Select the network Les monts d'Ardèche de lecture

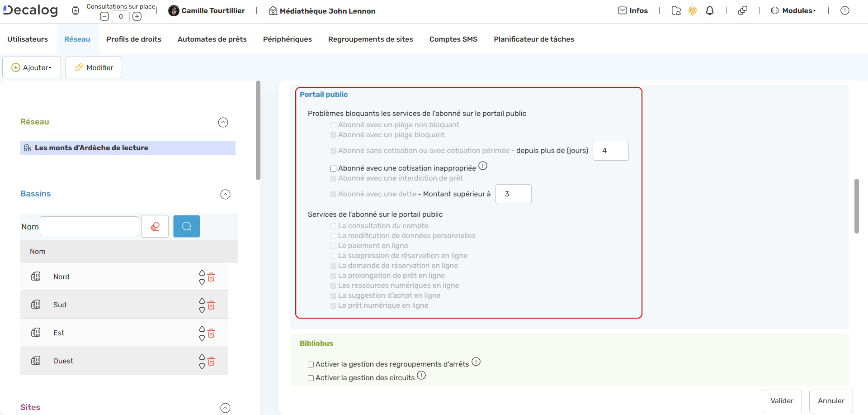click(x=92, y=148)
